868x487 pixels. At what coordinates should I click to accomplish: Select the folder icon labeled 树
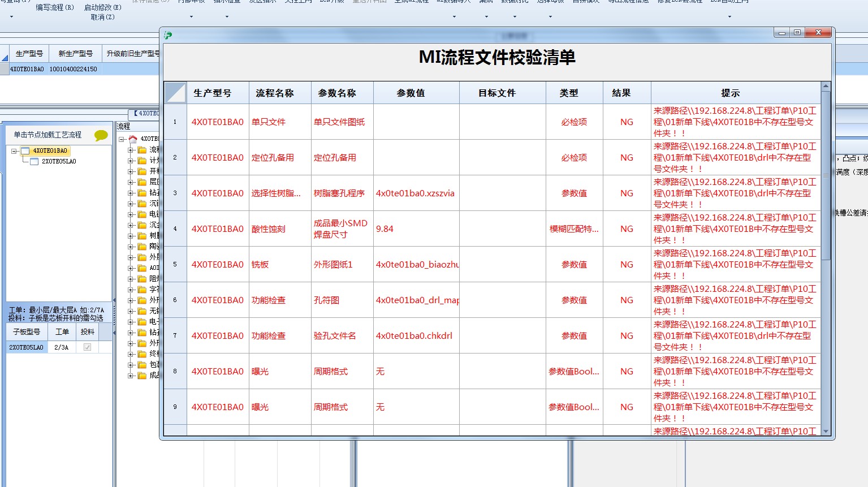pos(142,236)
